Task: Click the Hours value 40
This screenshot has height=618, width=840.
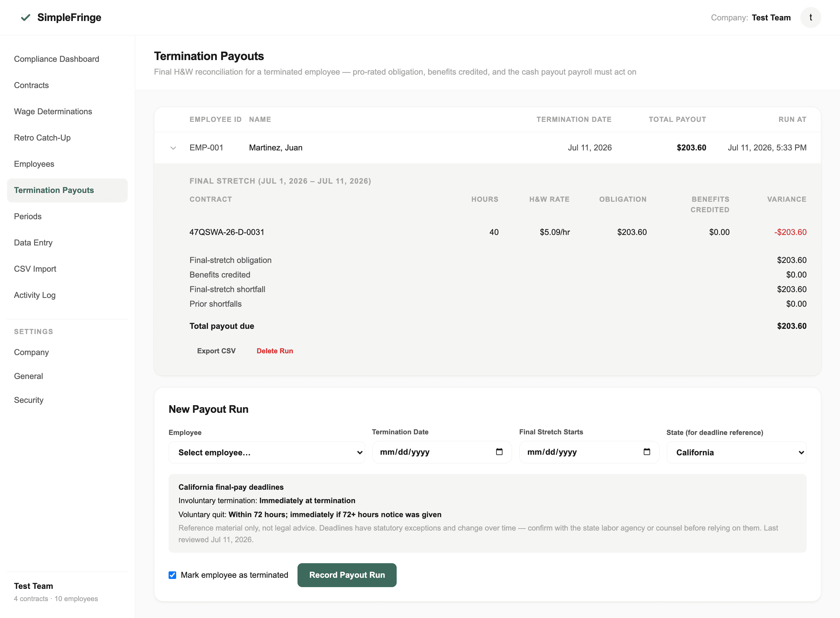Action: coord(494,232)
